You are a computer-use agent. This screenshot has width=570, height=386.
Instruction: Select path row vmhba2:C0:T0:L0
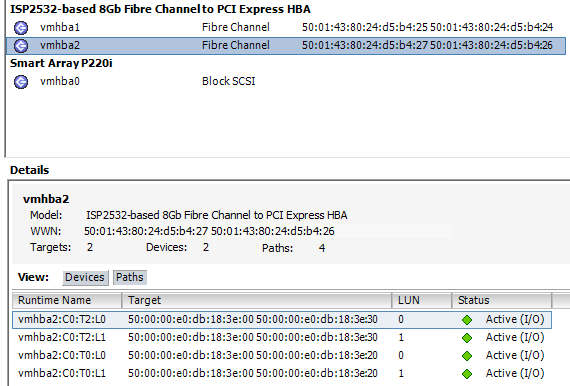coord(282,355)
